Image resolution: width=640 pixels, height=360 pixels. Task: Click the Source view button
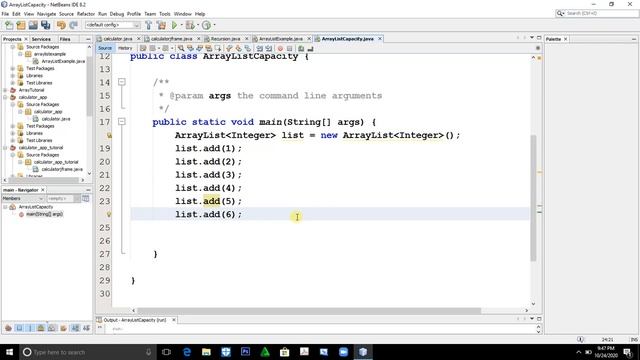105,48
